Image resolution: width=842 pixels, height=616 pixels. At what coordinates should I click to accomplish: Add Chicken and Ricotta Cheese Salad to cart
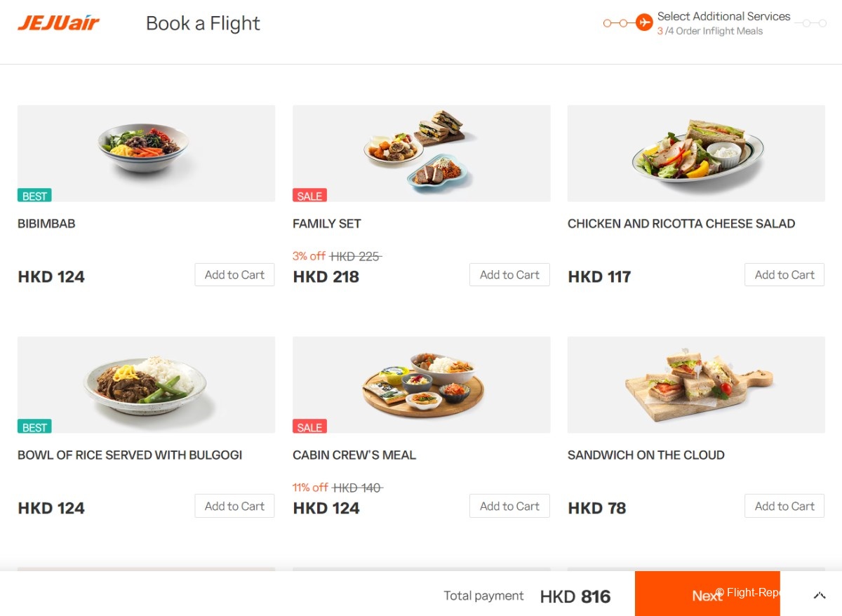pos(784,275)
